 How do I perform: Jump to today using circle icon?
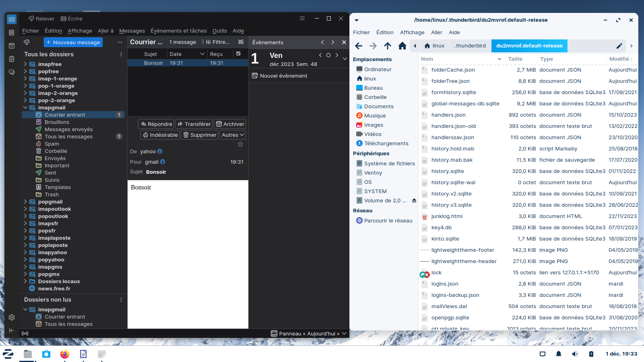point(328,55)
